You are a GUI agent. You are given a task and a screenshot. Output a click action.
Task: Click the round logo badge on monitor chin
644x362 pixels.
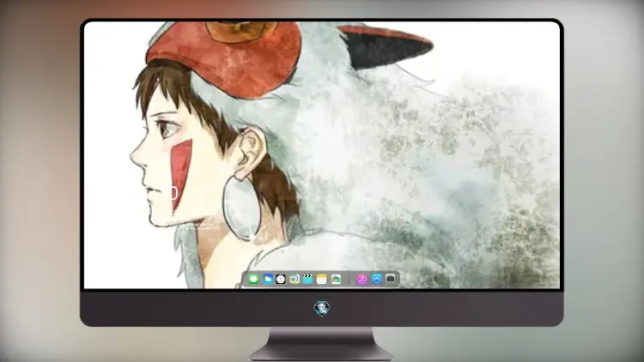322,308
